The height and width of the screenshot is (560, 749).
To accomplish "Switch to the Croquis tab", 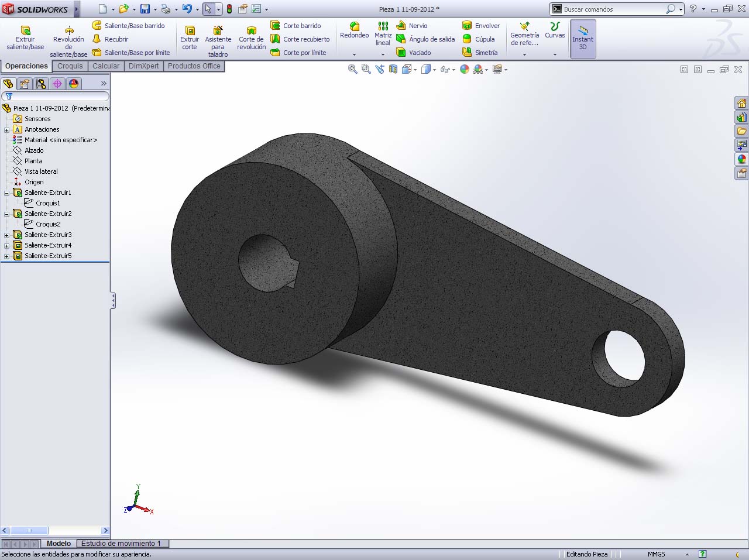I will [70, 66].
